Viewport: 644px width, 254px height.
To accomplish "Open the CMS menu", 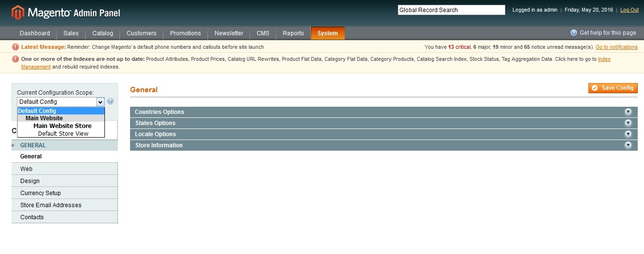I will (263, 33).
